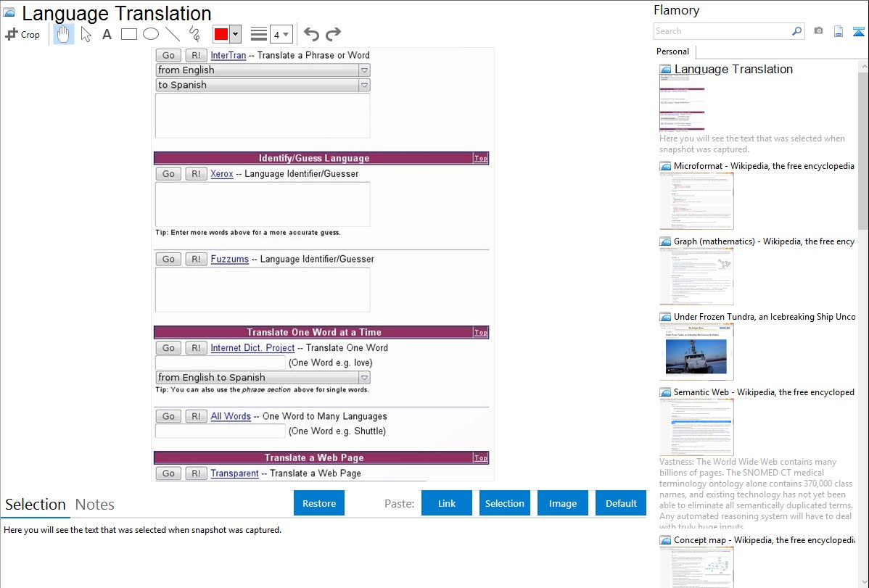Open the Personal tab
This screenshot has width=869, height=588.
[x=672, y=51]
